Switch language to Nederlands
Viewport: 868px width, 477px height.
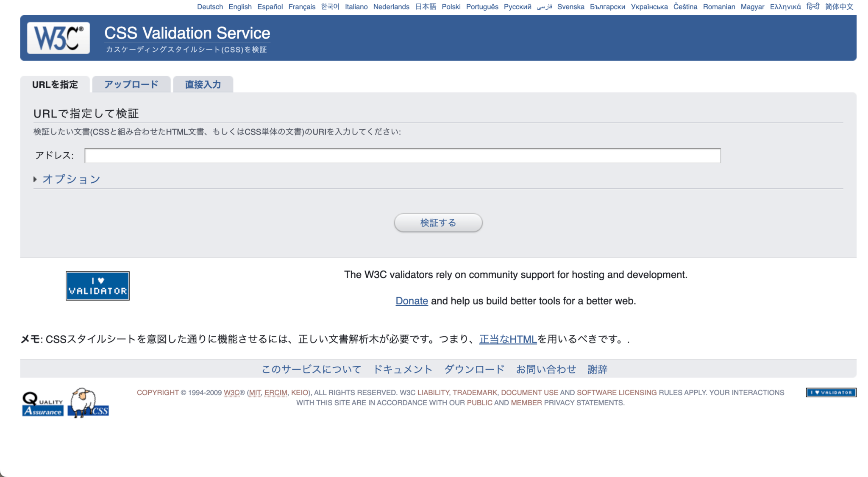click(x=391, y=7)
